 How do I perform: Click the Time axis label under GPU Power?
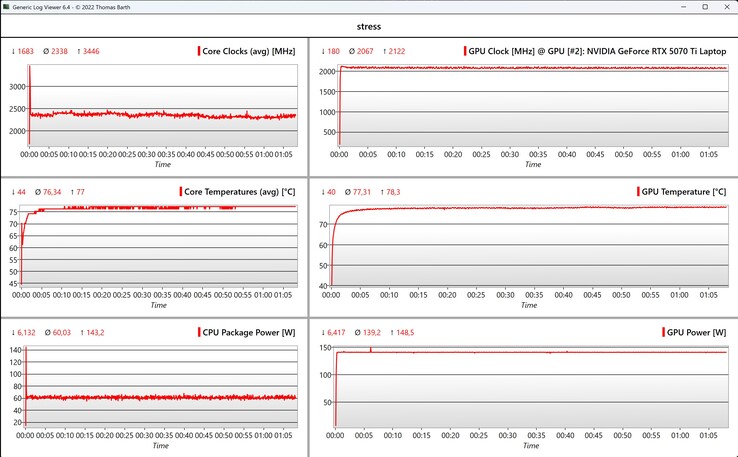(x=530, y=446)
